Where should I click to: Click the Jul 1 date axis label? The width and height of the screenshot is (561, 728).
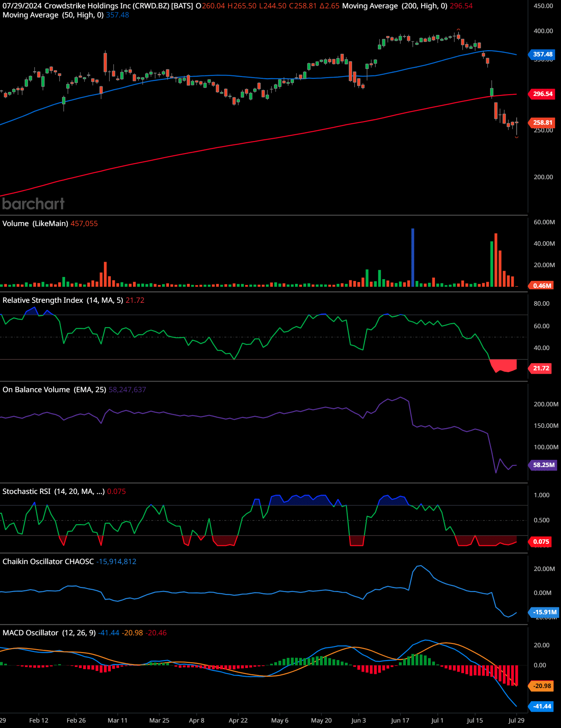tap(437, 720)
